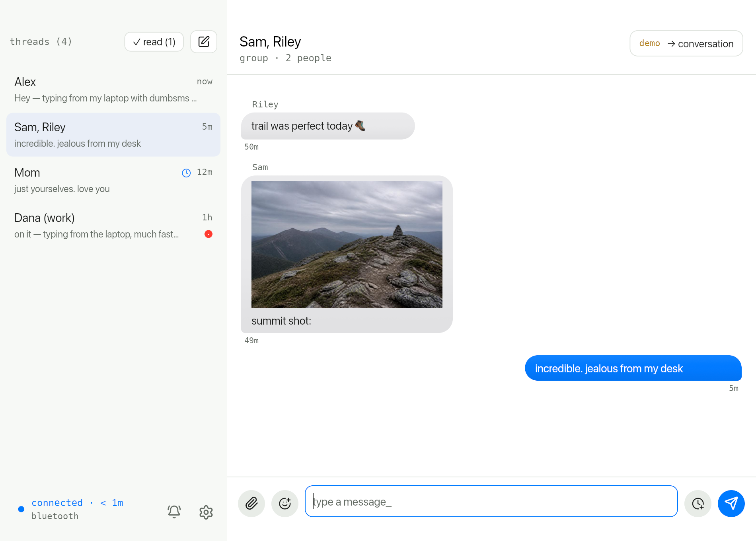
Task: Select the Sam, Riley thread
Action: 113,135
